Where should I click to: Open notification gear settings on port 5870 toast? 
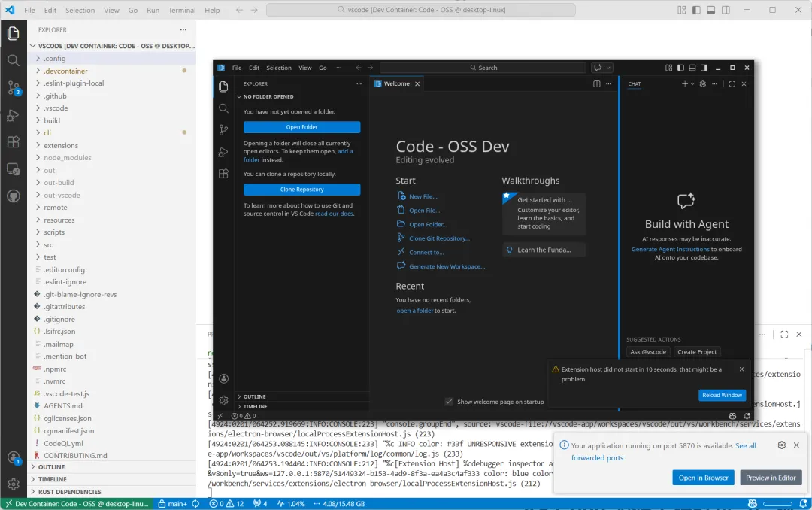[781, 445]
